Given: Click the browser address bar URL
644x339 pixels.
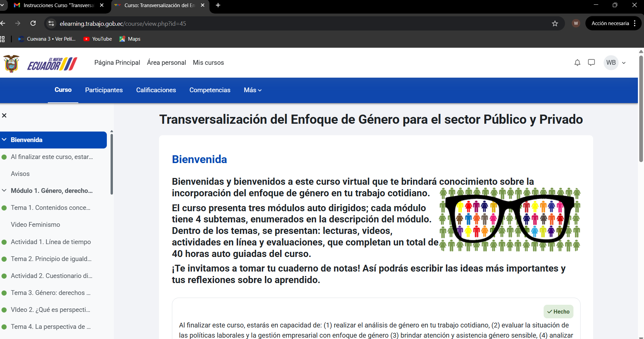Looking at the screenshot, I should pyautogui.click(x=123, y=24).
